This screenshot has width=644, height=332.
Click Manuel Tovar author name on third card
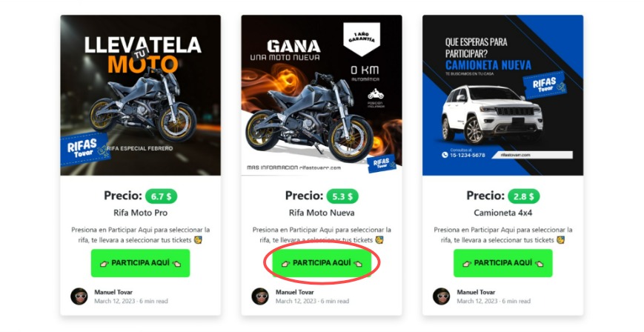[476, 292]
